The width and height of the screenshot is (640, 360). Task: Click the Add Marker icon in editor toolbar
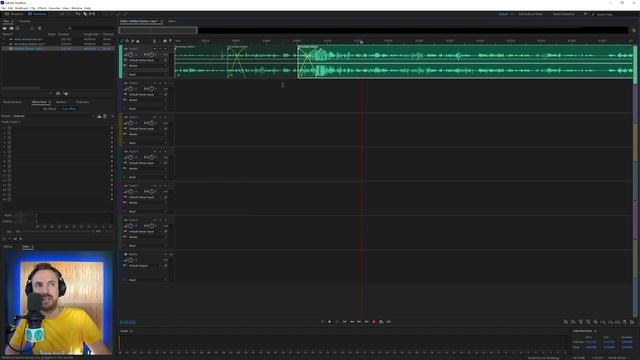tap(170, 41)
